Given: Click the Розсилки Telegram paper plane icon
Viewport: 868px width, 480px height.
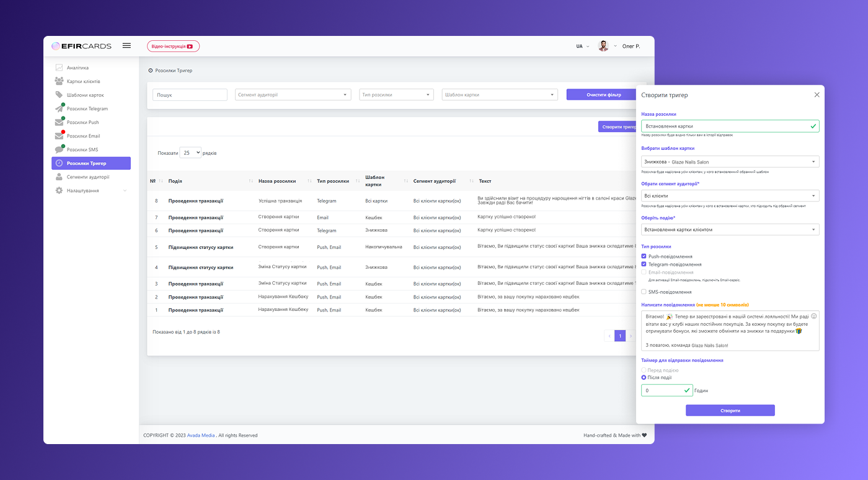Looking at the screenshot, I should tap(59, 109).
